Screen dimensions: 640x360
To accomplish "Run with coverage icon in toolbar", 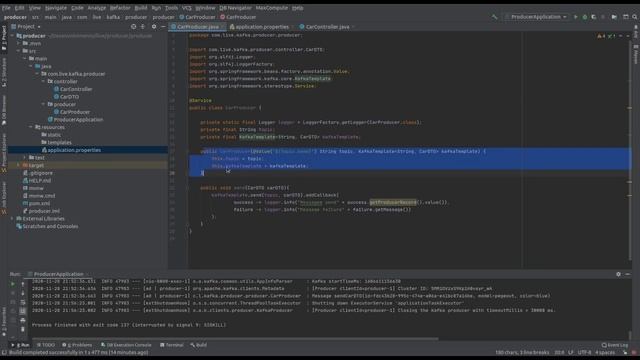I will point(593,17).
